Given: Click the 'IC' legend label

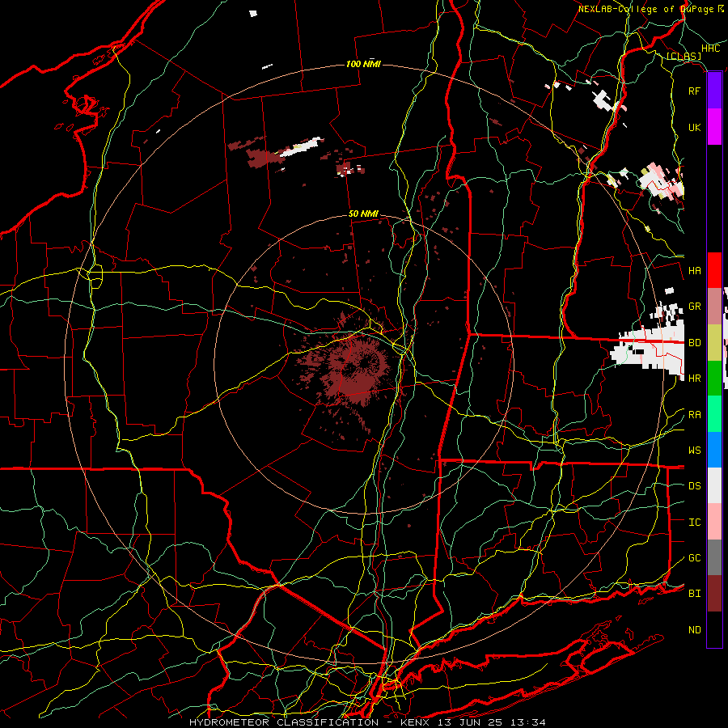Looking at the screenshot, I should coord(695,523).
